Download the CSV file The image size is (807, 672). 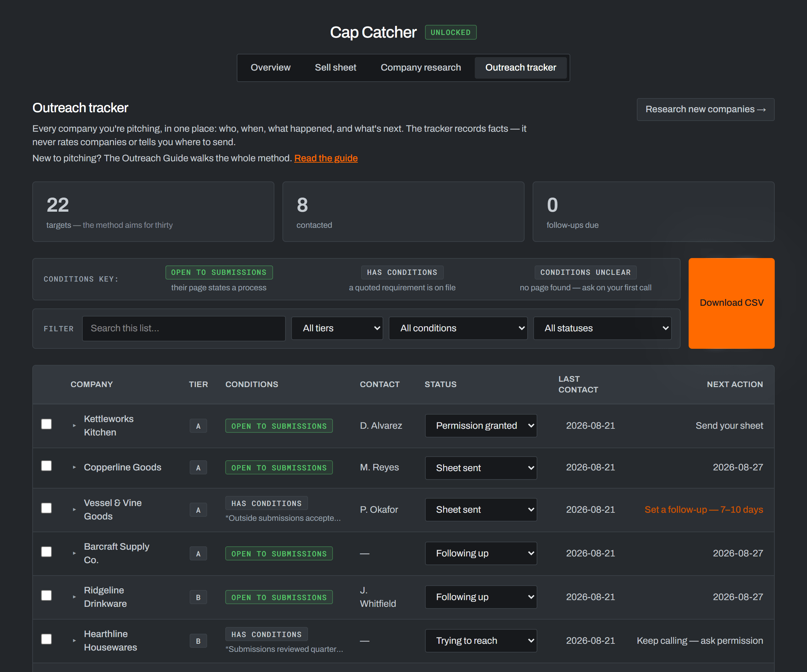[x=731, y=303]
